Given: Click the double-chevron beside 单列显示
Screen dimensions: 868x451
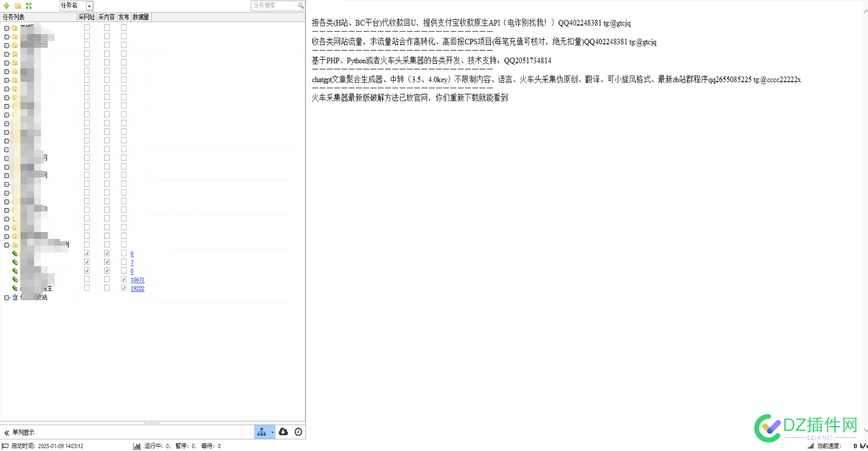Looking at the screenshot, I should click(x=7, y=433).
